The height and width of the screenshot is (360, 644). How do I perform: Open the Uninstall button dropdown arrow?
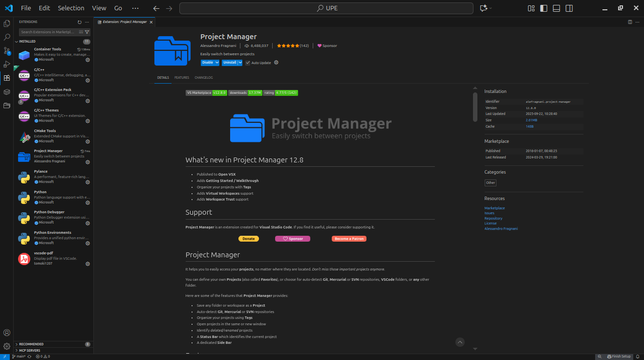[239, 62]
